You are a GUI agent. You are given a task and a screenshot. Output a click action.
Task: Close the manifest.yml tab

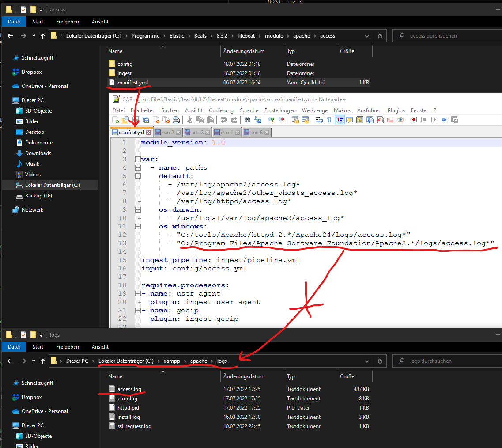point(148,133)
